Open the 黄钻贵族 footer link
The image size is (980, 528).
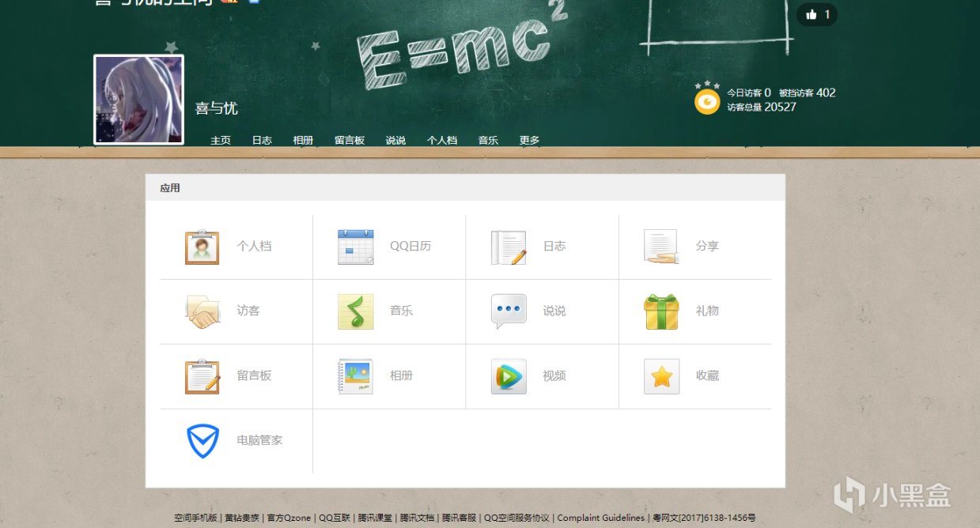tap(241, 518)
